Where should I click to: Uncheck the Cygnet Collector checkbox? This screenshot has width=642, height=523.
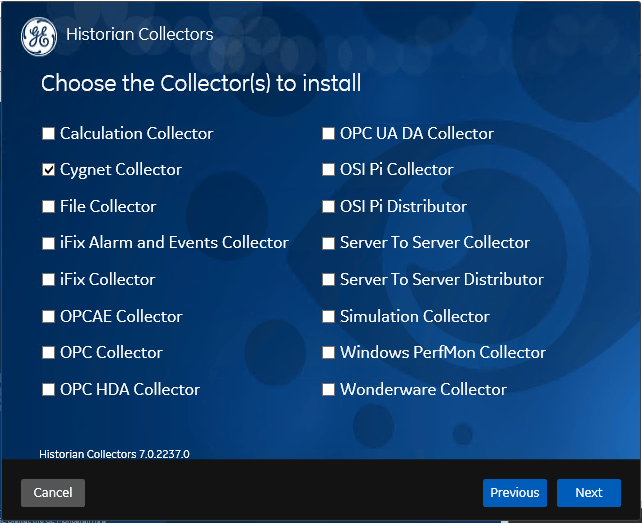click(48, 170)
